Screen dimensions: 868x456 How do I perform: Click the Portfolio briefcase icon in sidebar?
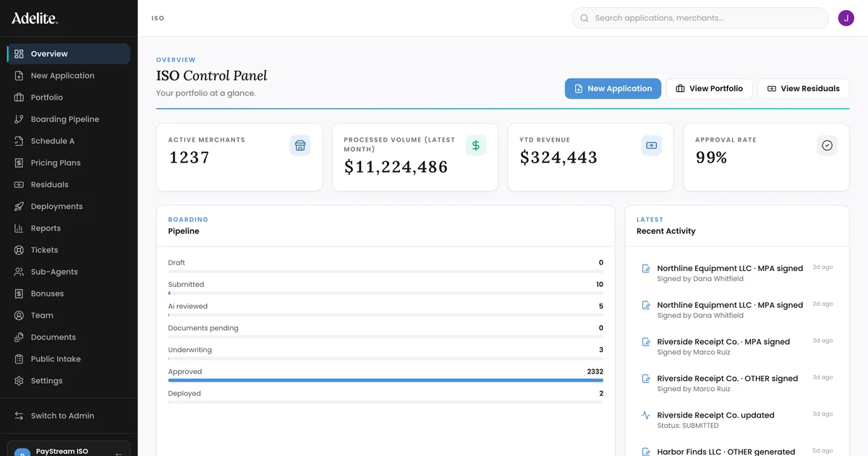19,97
